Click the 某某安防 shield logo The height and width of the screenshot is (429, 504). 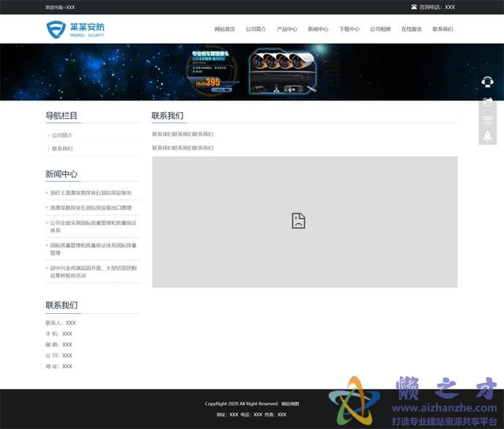[75, 29]
